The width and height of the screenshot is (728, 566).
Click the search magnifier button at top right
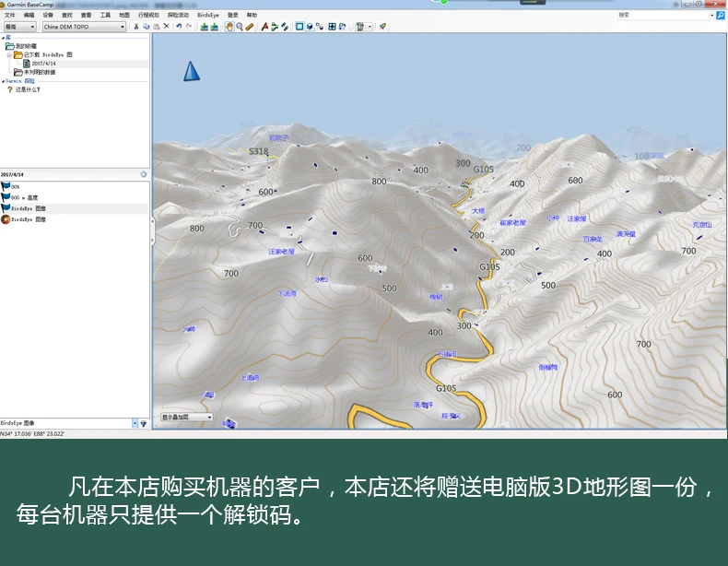click(x=721, y=16)
